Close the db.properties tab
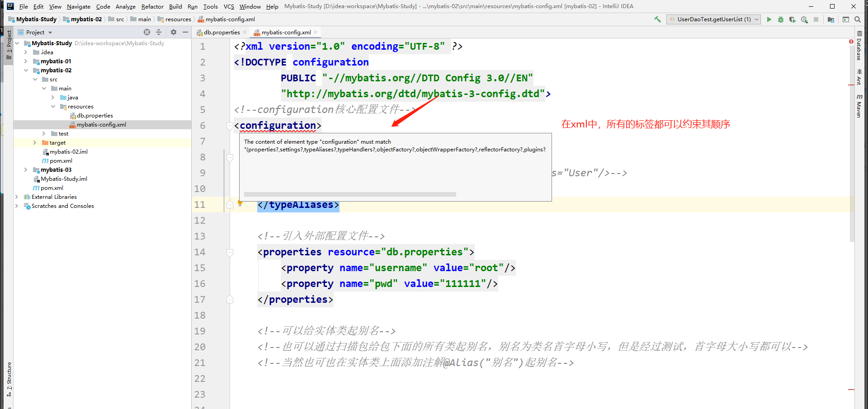This screenshot has width=868, height=409. coord(245,32)
